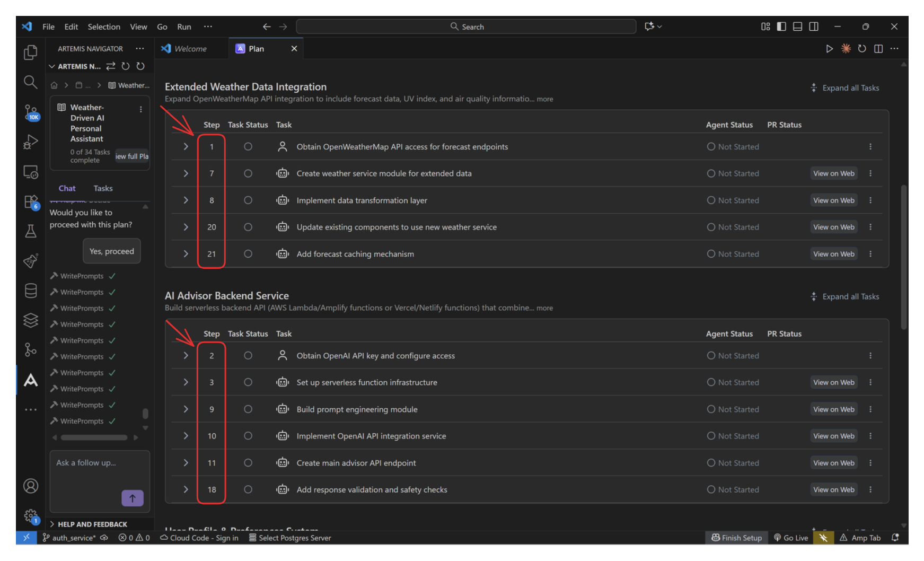
Task: Open Manage gear icon in activity bar
Action: [x=31, y=515]
